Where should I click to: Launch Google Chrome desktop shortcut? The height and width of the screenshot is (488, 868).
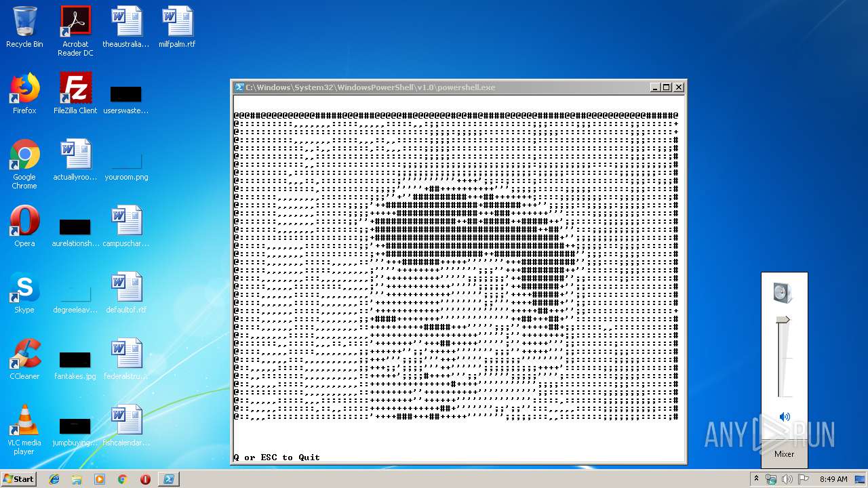[x=24, y=164]
